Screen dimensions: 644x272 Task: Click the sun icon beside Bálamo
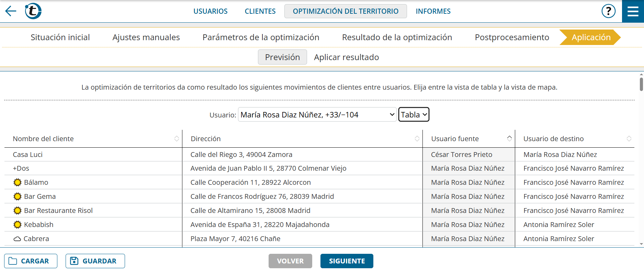click(x=18, y=182)
